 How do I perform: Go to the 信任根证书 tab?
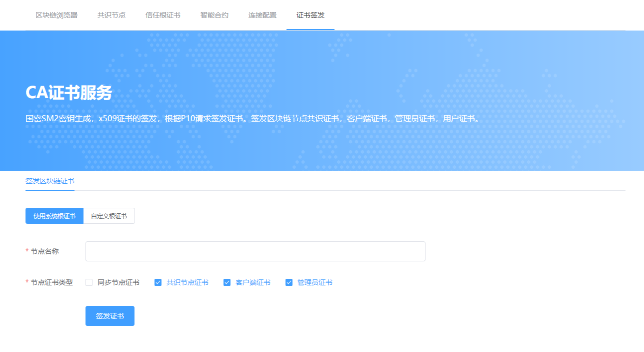pyautogui.click(x=163, y=15)
